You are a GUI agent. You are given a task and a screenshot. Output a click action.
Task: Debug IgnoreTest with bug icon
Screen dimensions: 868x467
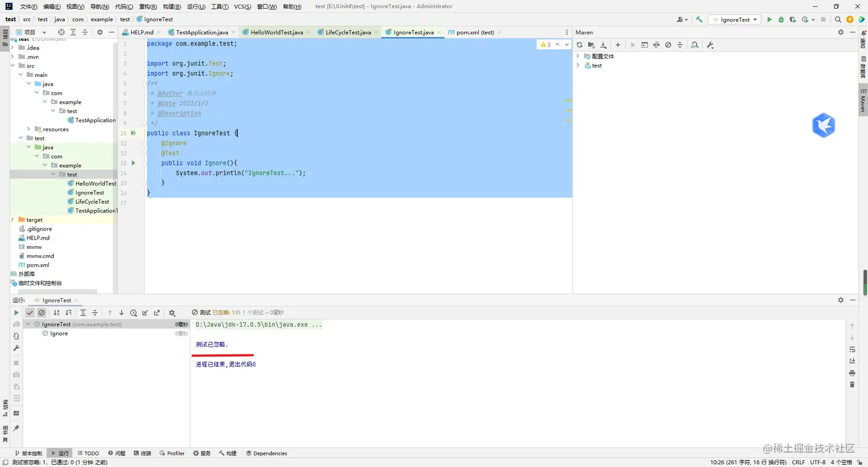pyautogui.click(x=781, y=20)
